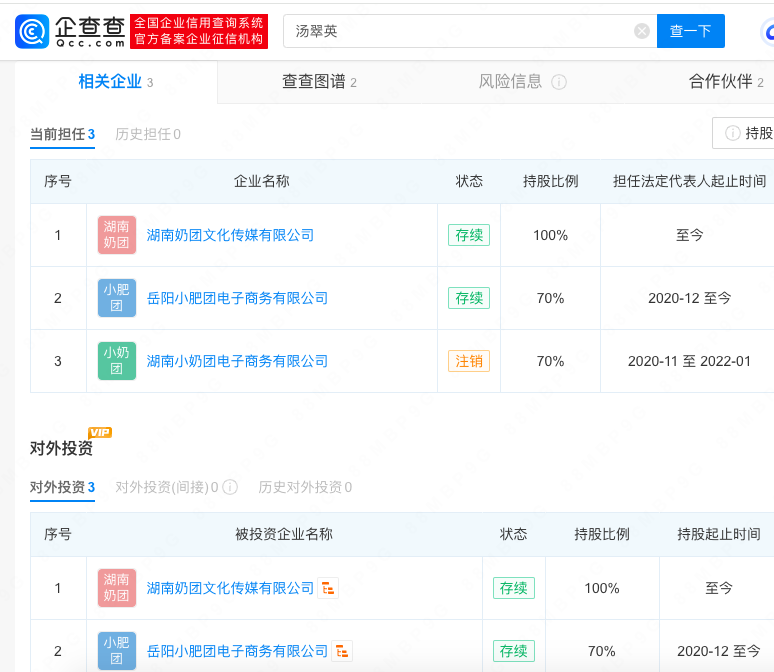Image resolution: width=774 pixels, height=672 pixels.
Task: Click the info icon next to 风险信息
Action: (x=559, y=82)
